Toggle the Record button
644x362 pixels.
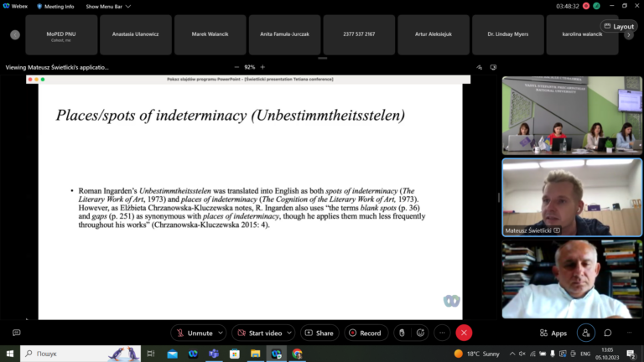pyautogui.click(x=366, y=333)
